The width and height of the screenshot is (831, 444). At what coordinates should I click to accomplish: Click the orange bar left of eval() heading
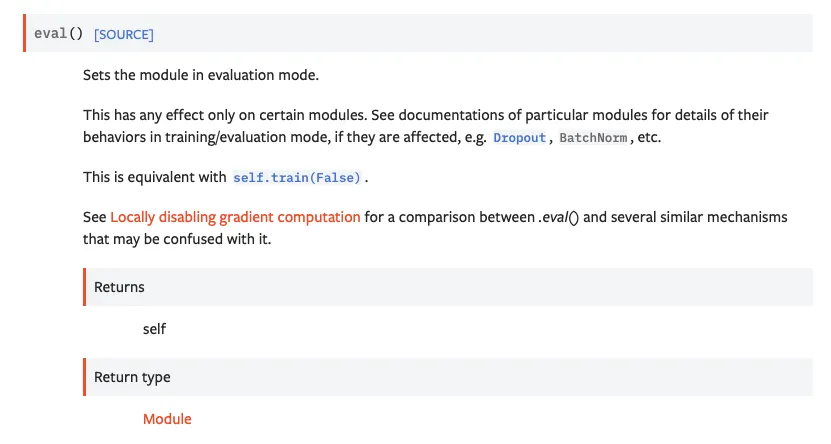24,33
